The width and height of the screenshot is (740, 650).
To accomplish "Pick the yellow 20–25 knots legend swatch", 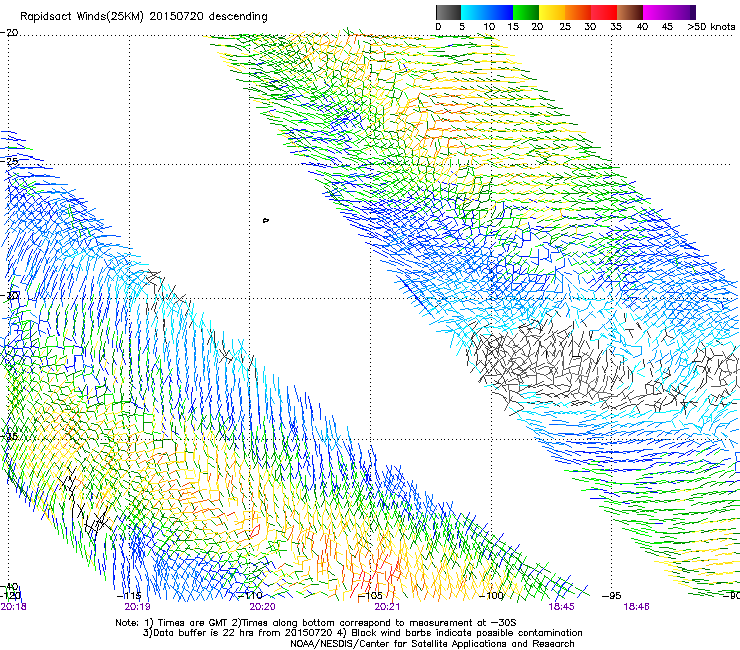I will click(x=552, y=12).
